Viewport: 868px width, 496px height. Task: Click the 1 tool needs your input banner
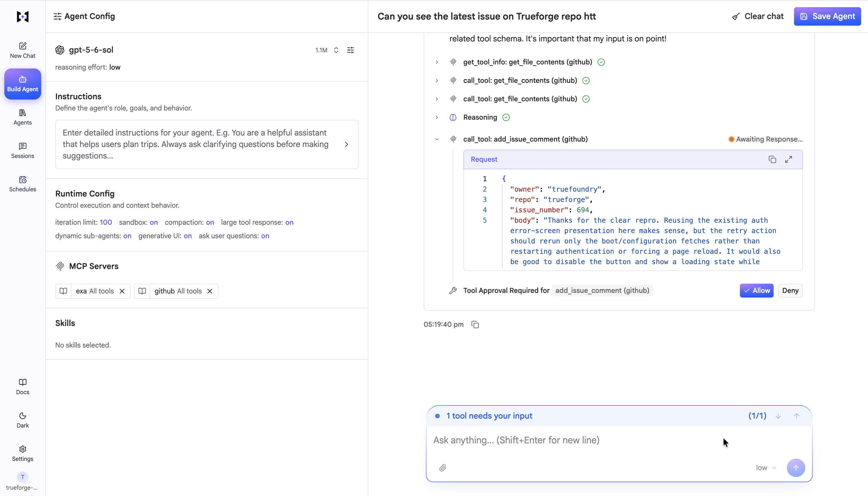(619, 416)
